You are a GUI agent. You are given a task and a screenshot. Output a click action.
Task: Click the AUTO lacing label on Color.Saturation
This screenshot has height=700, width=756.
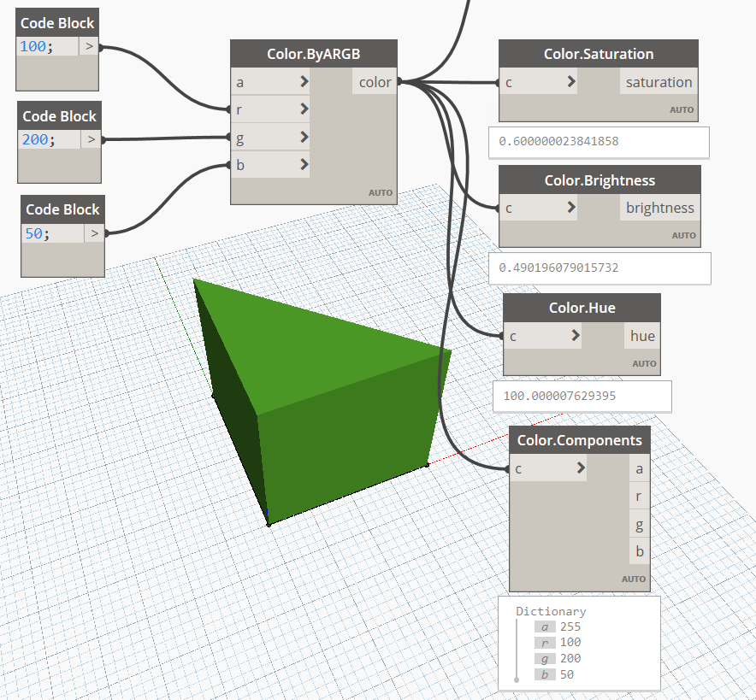click(x=682, y=110)
